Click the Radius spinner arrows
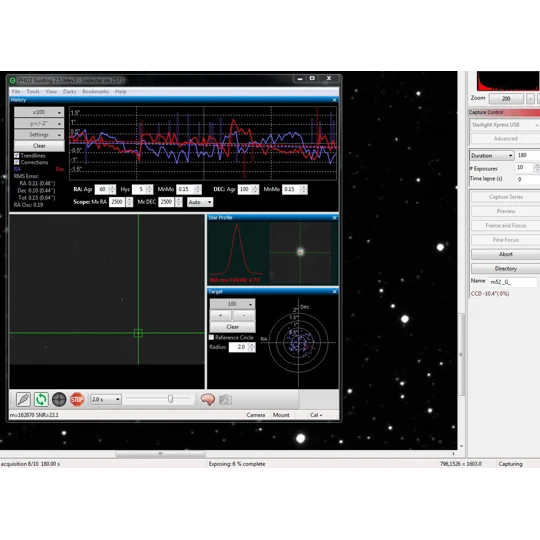The image size is (540, 540). pos(252,347)
